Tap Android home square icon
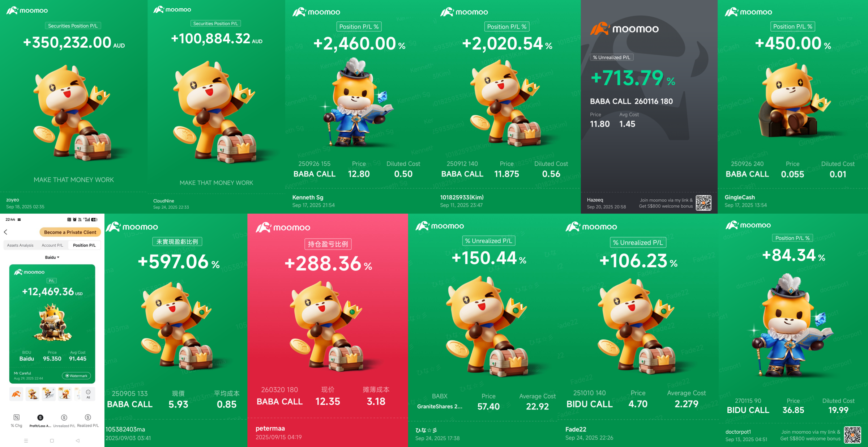 tap(52, 440)
